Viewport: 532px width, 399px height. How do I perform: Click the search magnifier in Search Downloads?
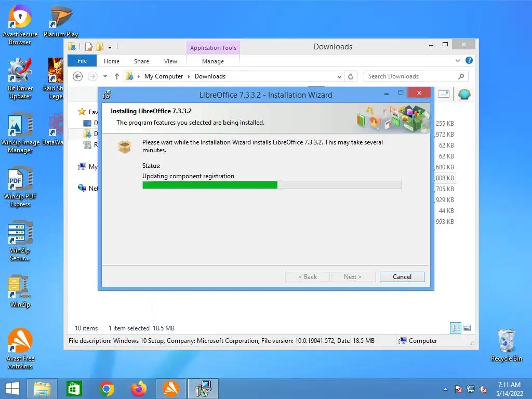click(x=461, y=76)
